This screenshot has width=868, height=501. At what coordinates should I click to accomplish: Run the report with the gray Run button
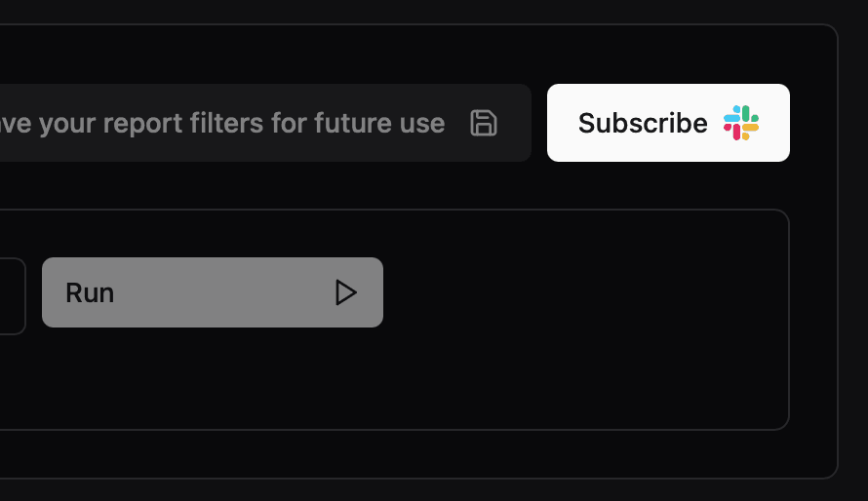coord(213,292)
